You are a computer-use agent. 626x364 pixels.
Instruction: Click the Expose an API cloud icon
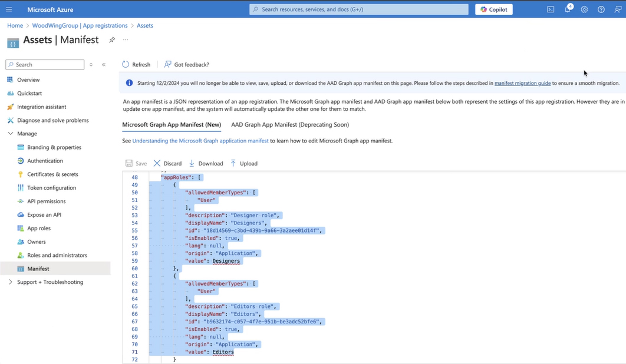(x=21, y=214)
